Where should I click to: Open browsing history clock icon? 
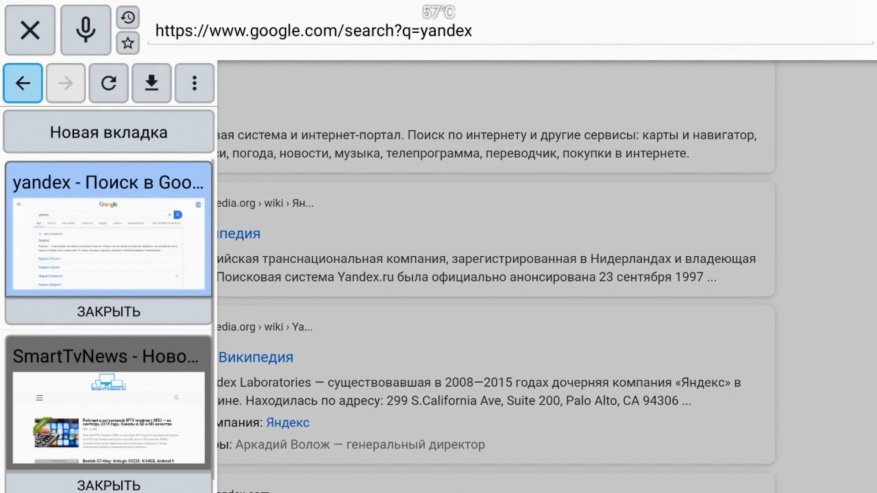(x=128, y=17)
